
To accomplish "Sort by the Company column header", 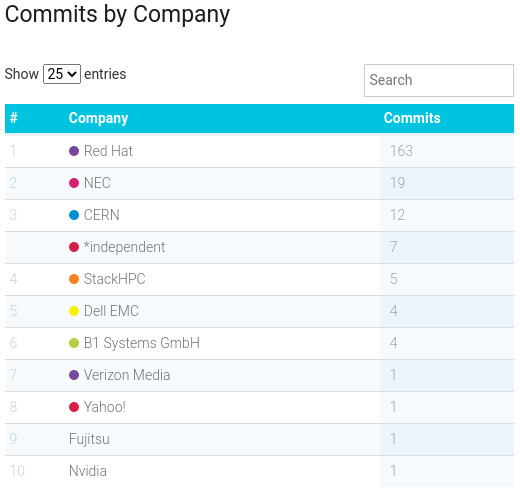I will pos(98,118).
